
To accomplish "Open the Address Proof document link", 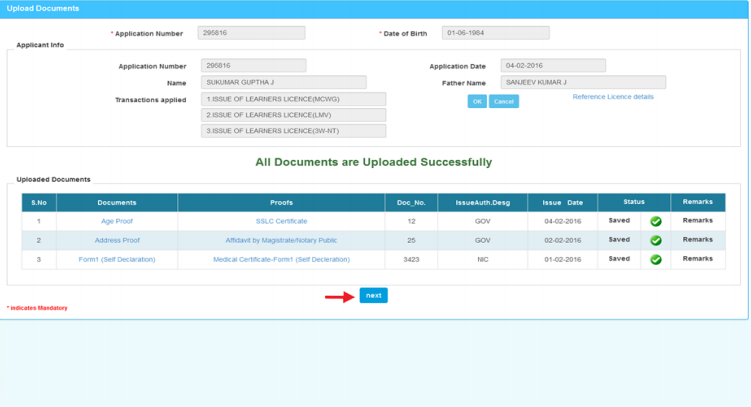I will tap(116, 240).
